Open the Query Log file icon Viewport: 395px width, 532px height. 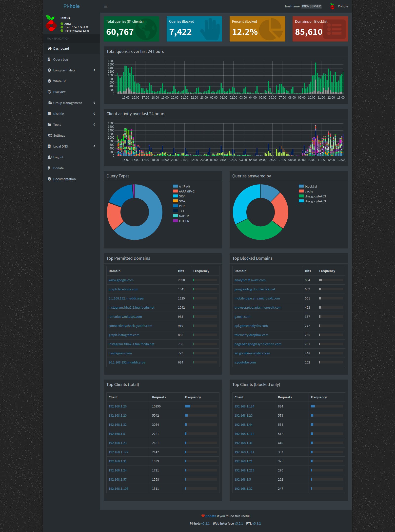(x=49, y=59)
